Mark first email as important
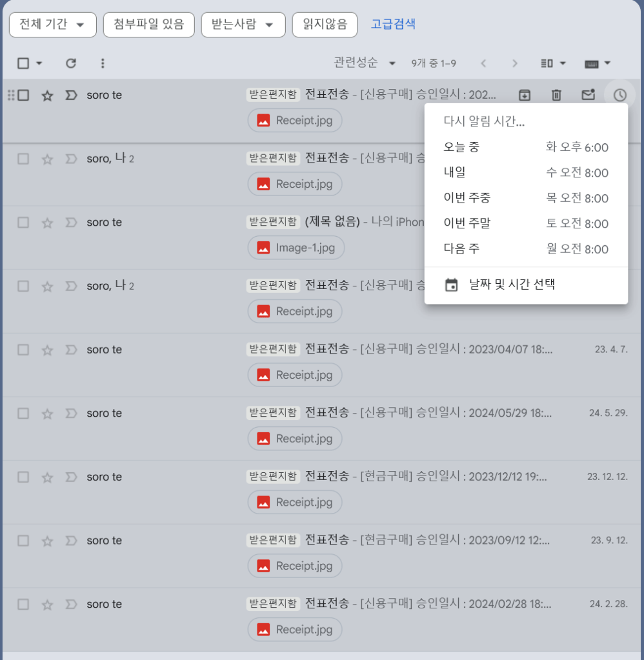 [71, 95]
